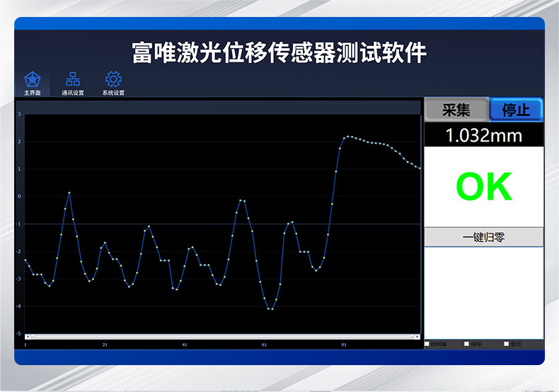Click the 一键归零 zero reset button
The image size is (559, 392).
pos(484,237)
